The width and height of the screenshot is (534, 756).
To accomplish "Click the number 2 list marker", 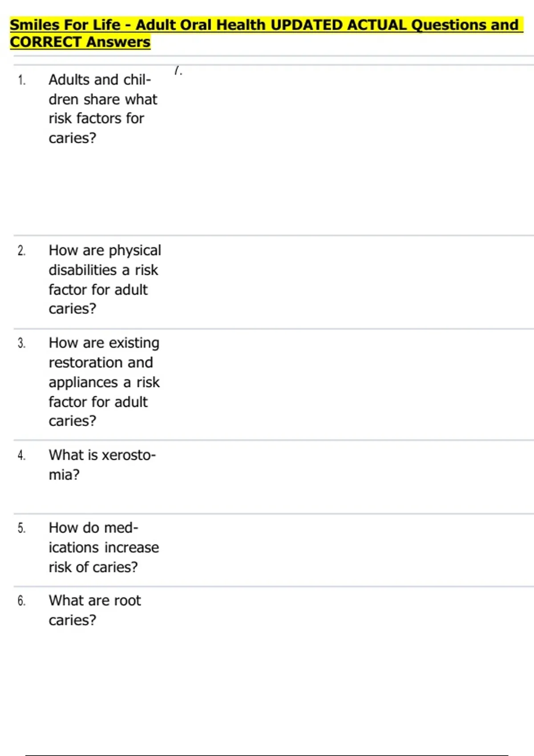I will [x=22, y=251].
